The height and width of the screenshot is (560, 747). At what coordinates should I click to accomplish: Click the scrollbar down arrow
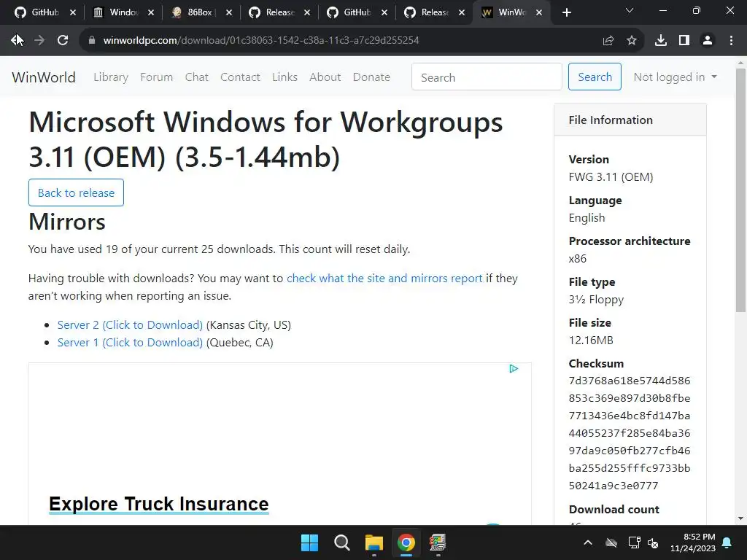[740, 518]
